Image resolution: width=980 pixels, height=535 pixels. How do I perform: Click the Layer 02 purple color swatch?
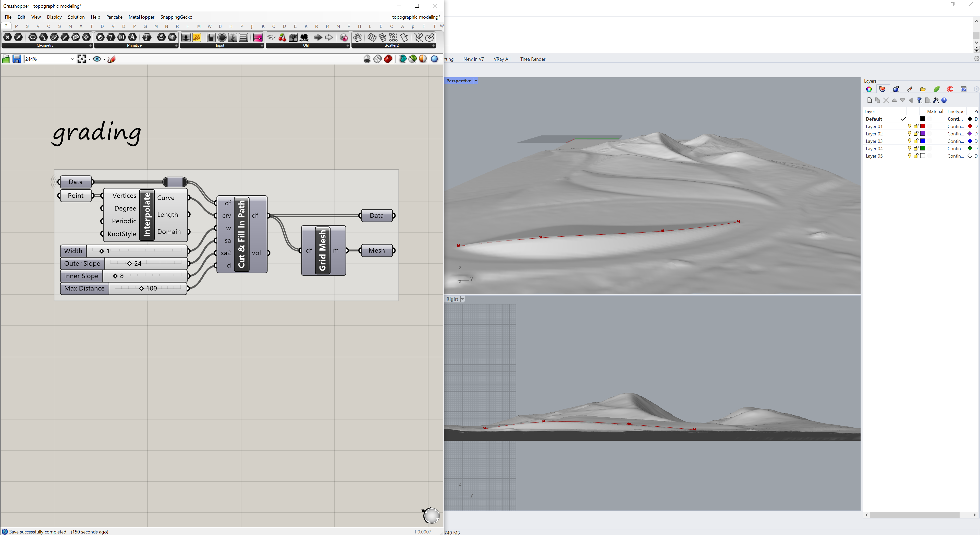[x=923, y=133]
